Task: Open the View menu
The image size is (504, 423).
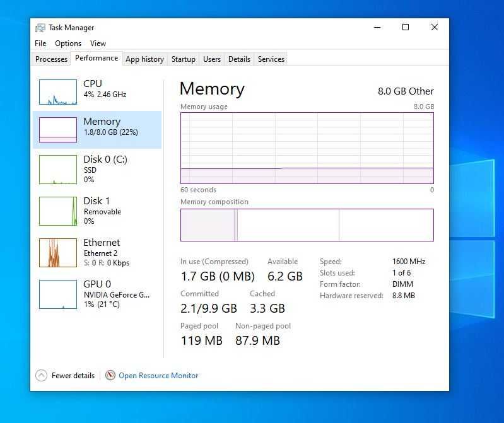Action: (x=98, y=43)
